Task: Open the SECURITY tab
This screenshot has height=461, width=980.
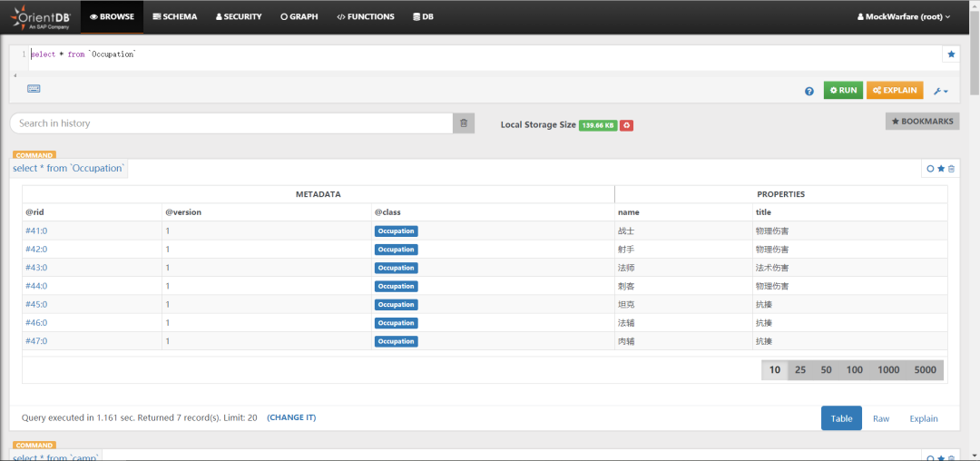Action: tap(239, 17)
